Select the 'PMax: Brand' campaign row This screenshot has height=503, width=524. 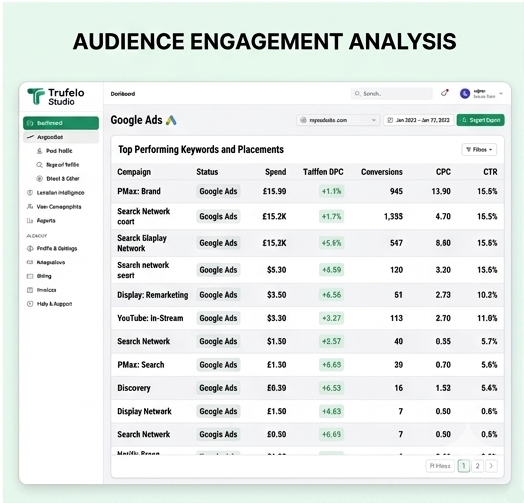coord(307,191)
